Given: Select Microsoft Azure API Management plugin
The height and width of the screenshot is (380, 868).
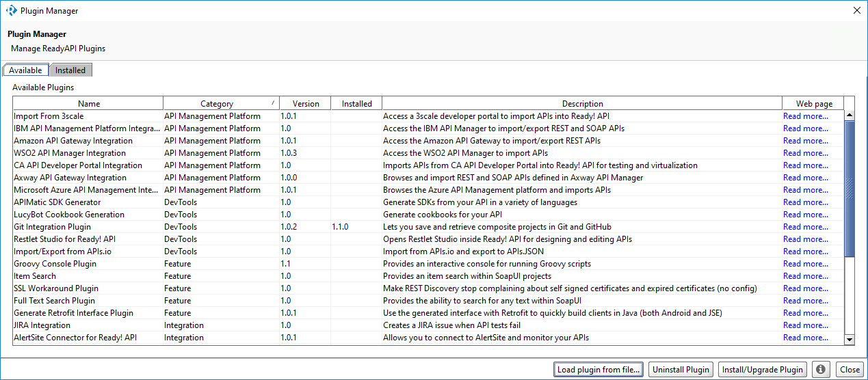Looking at the screenshot, I should coord(428,190).
